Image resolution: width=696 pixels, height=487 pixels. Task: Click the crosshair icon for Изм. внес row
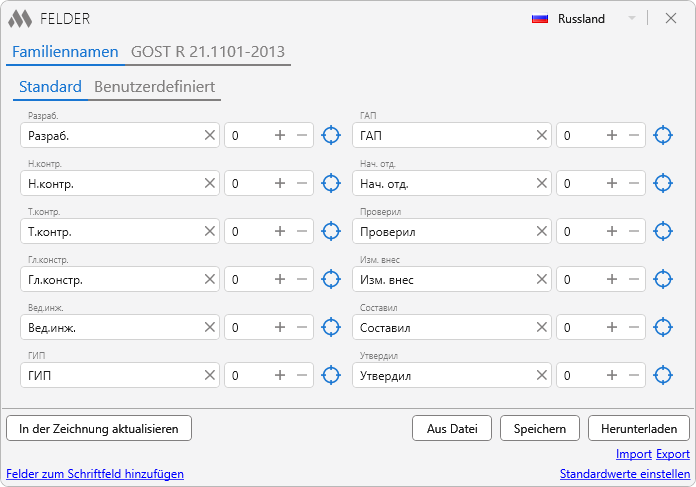tap(662, 279)
